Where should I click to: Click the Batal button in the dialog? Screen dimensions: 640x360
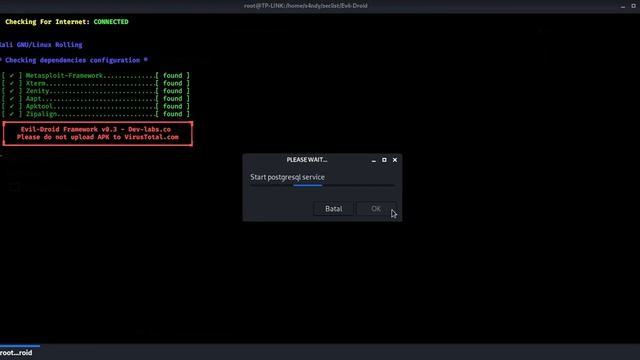pyautogui.click(x=333, y=209)
